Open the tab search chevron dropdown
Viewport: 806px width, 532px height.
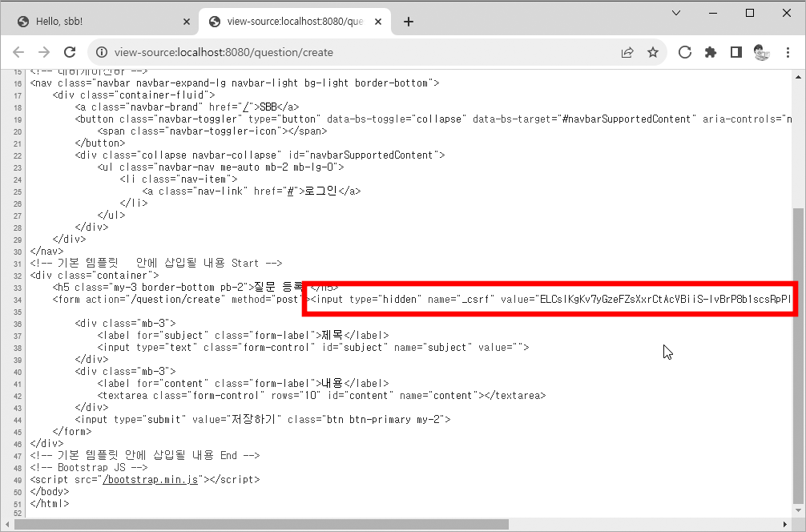click(676, 14)
